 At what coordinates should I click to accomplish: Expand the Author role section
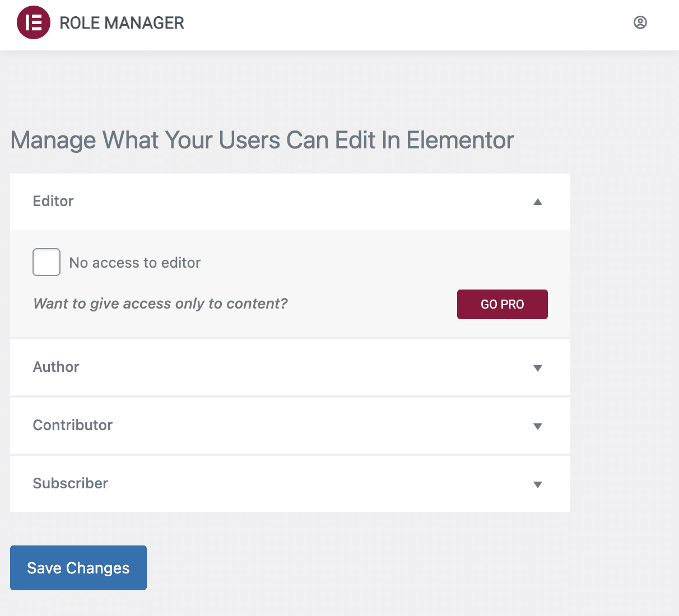(x=280, y=367)
